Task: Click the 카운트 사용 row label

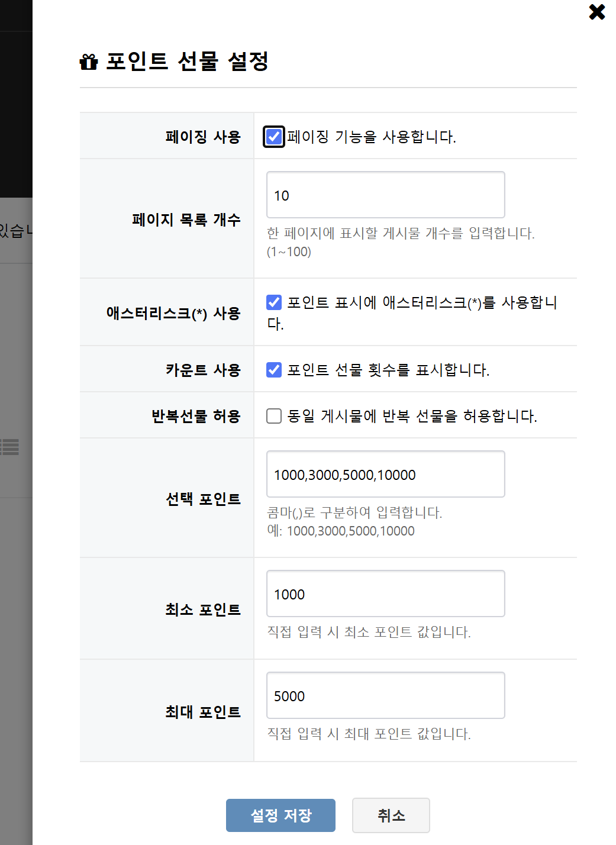Action: pyautogui.click(x=203, y=370)
